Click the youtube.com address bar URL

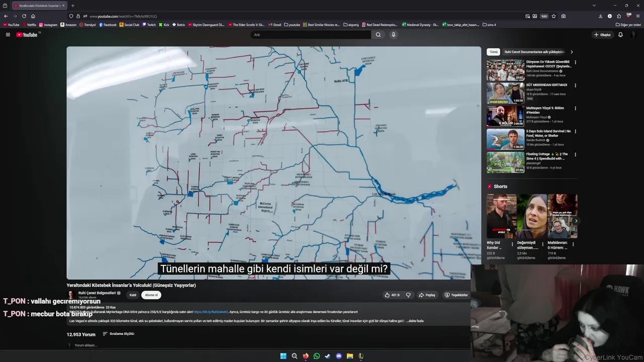coord(123,16)
